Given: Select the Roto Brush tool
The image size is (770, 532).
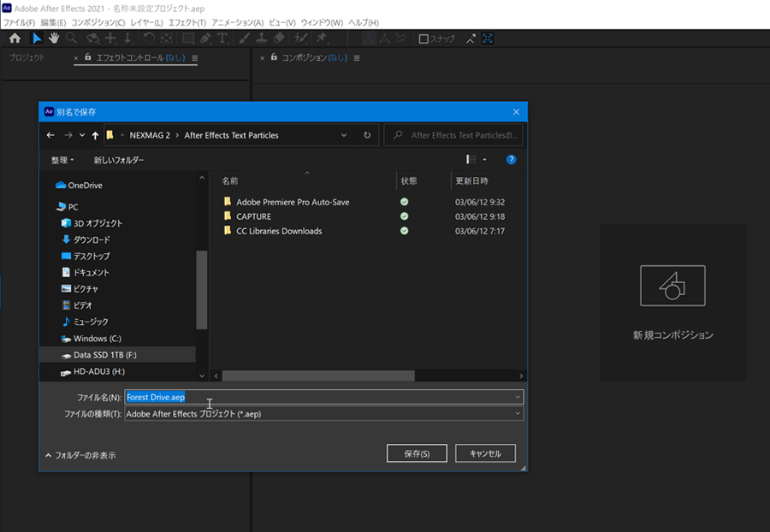Looking at the screenshot, I should point(300,38).
